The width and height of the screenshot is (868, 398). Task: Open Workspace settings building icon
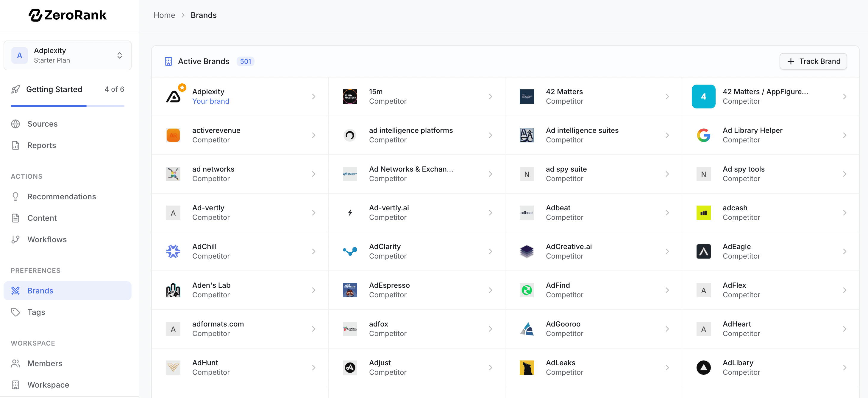click(15, 385)
